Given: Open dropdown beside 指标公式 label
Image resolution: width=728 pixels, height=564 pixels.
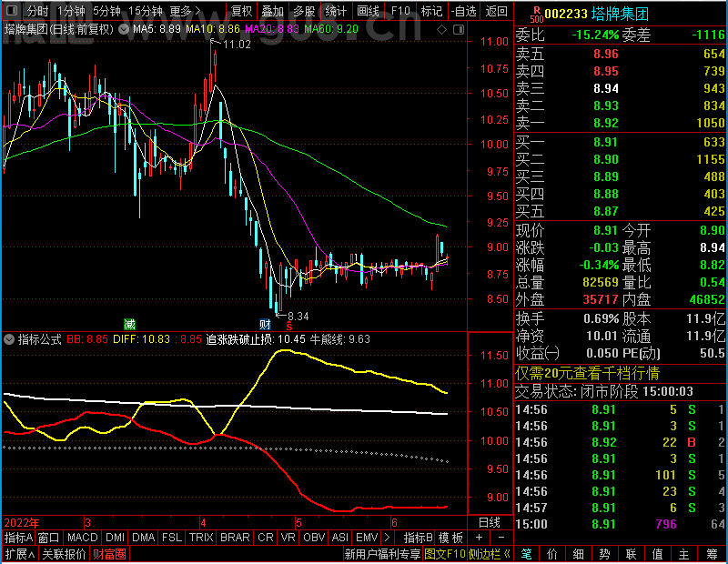Looking at the screenshot, I should (x=9, y=339).
